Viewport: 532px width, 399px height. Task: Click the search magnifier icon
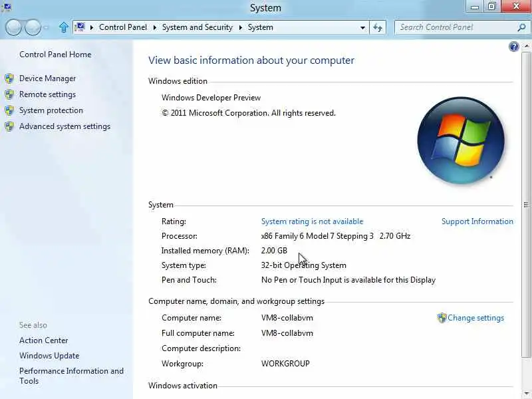point(522,27)
